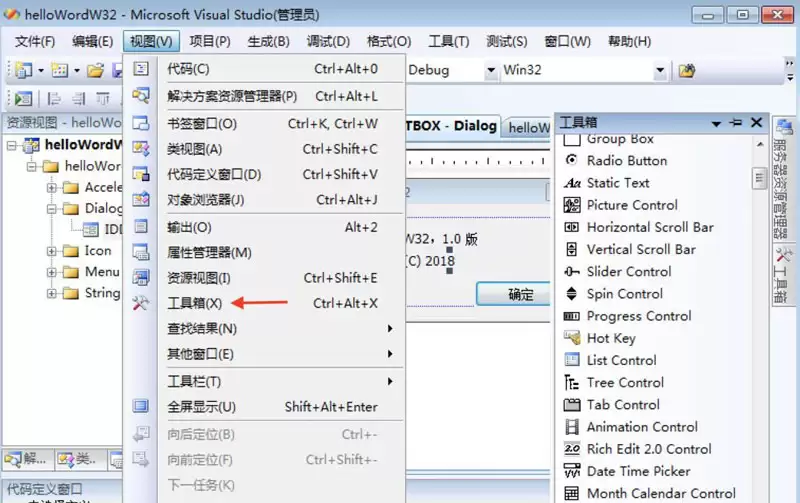Click the Picture Control icon in toolbox
The height and width of the screenshot is (503, 800).
571,205
